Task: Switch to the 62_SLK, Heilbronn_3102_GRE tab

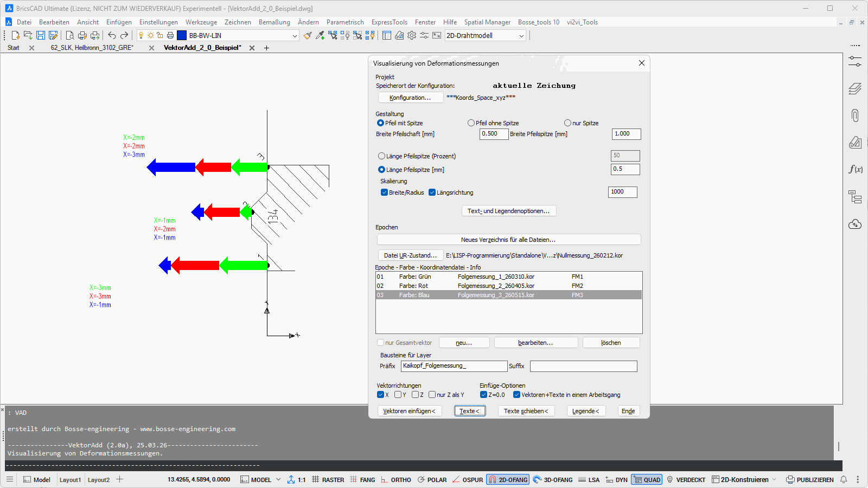Action: (x=92, y=48)
